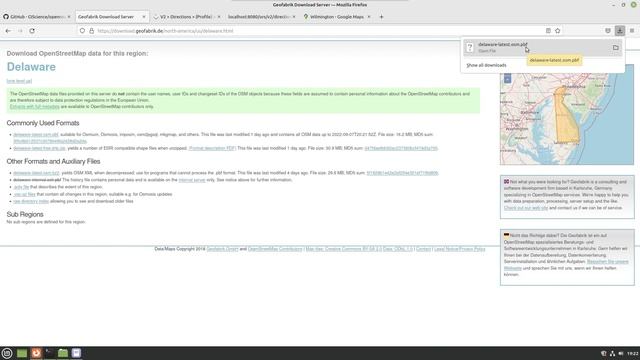The width and height of the screenshot is (640, 360).
Task: Go back with the browser back arrow
Action: pyautogui.click(x=8, y=31)
